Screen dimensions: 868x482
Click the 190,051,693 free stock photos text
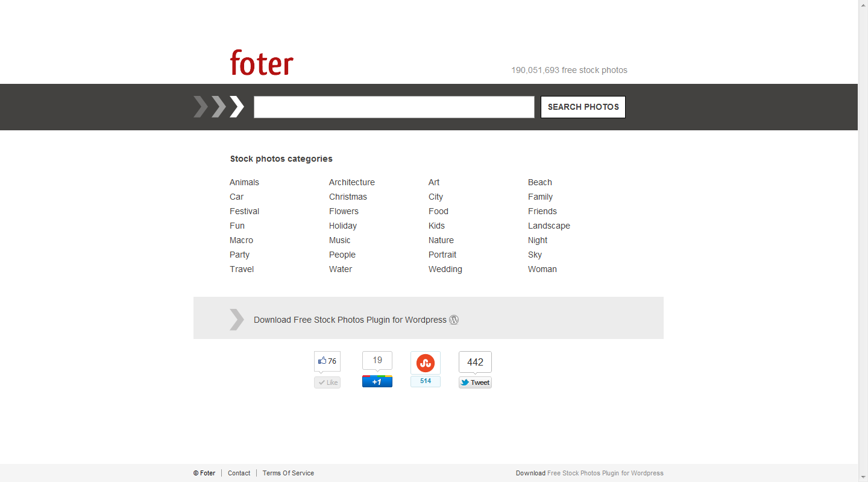pyautogui.click(x=569, y=70)
